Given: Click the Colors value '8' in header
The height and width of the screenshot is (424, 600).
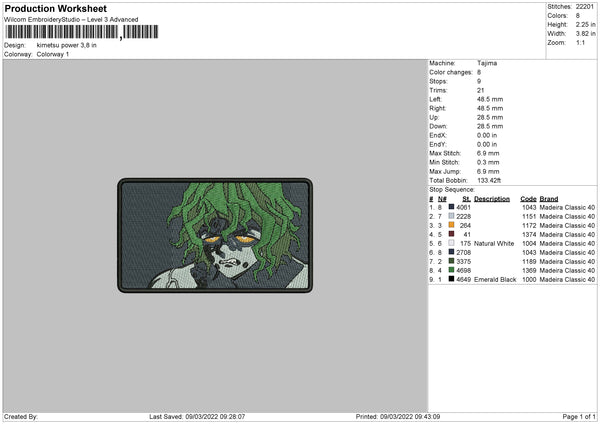Looking at the screenshot, I should (x=578, y=16).
